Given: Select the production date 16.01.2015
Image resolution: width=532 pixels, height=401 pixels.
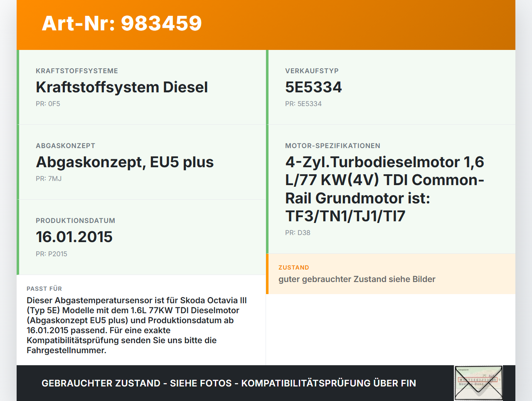Looking at the screenshot, I should click(74, 237).
